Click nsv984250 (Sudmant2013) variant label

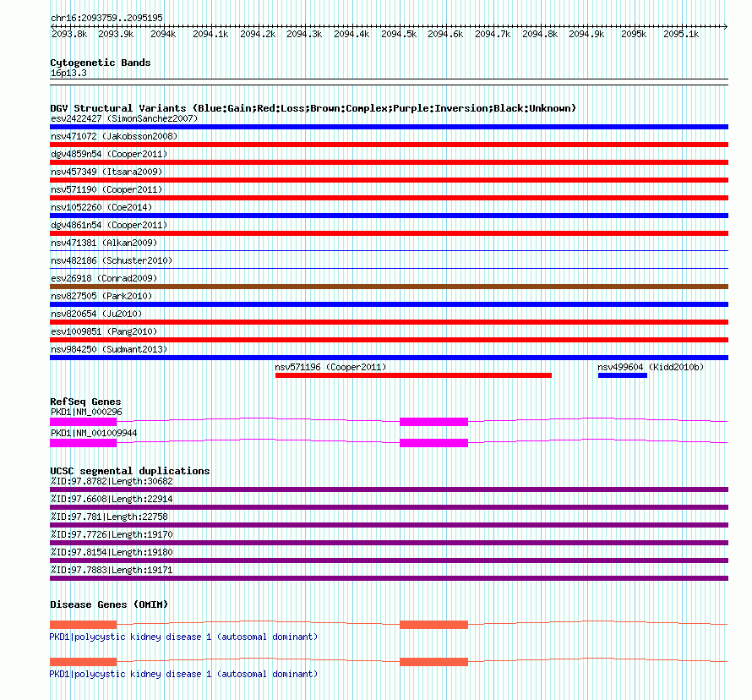coord(109,349)
